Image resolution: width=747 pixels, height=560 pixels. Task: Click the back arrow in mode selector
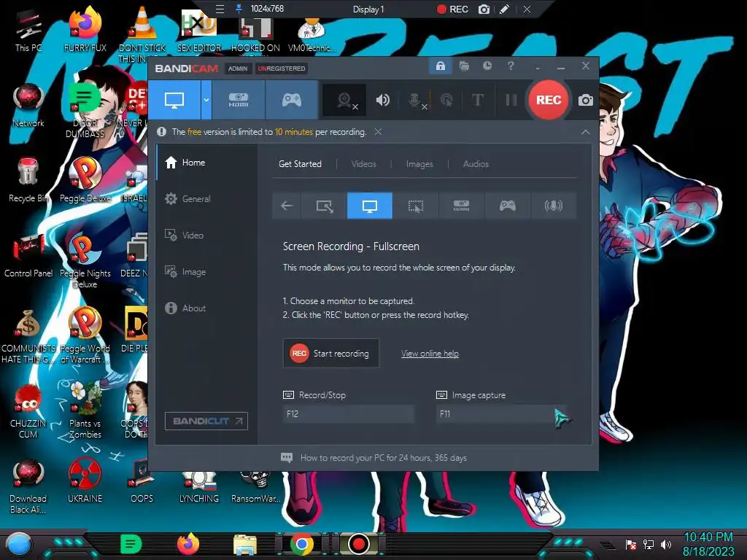point(286,206)
